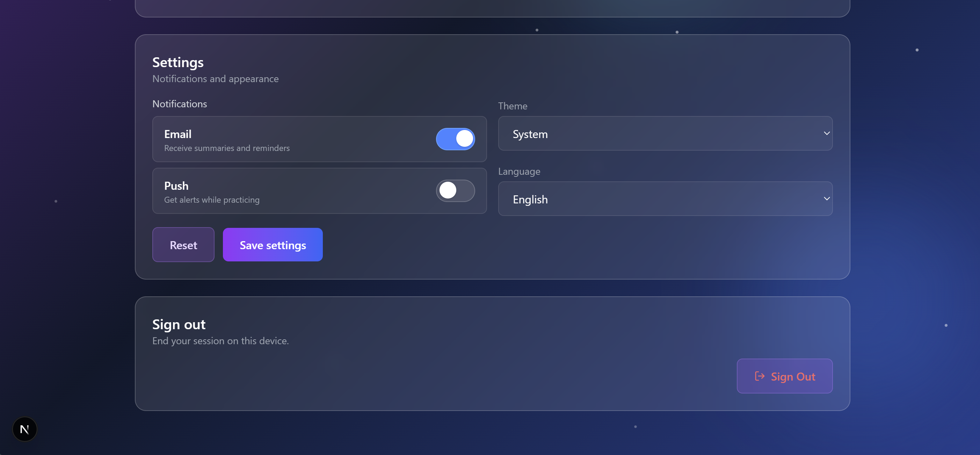
Task: Click Save settings button
Action: [273, 245]
